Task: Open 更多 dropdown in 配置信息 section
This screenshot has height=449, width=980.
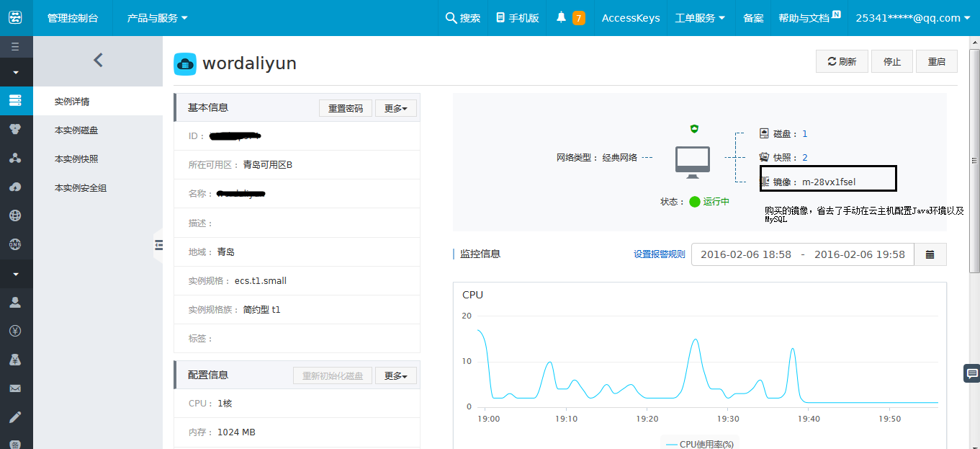Action: click(396, 375)
